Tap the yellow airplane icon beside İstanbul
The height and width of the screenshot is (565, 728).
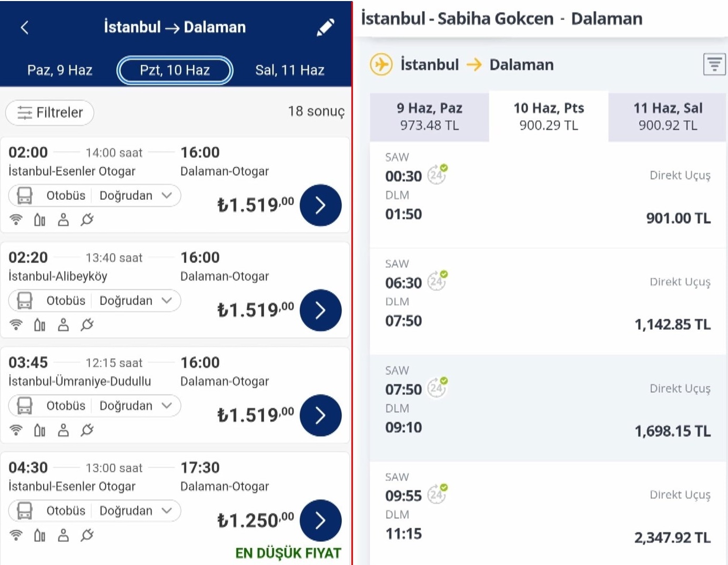pos(381,65)
